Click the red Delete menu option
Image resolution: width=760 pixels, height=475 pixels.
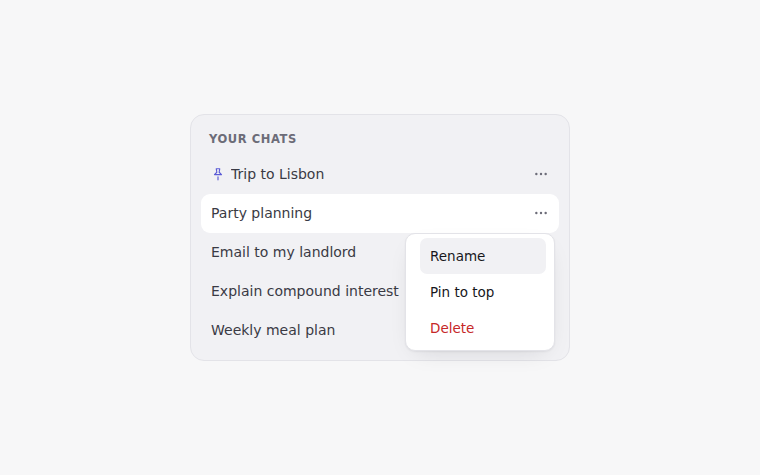[483, 328]
